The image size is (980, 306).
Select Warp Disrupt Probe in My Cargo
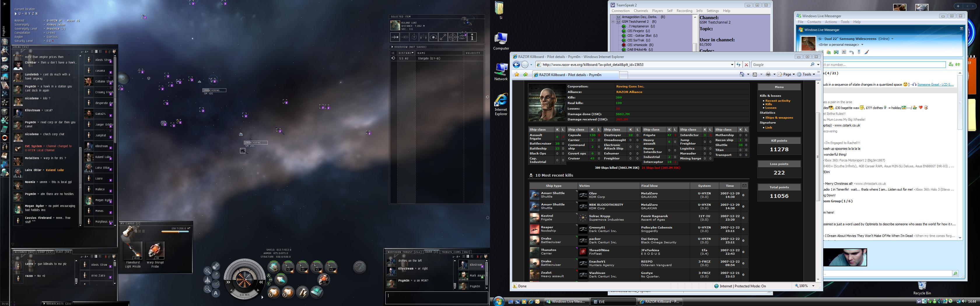(155, 255)
